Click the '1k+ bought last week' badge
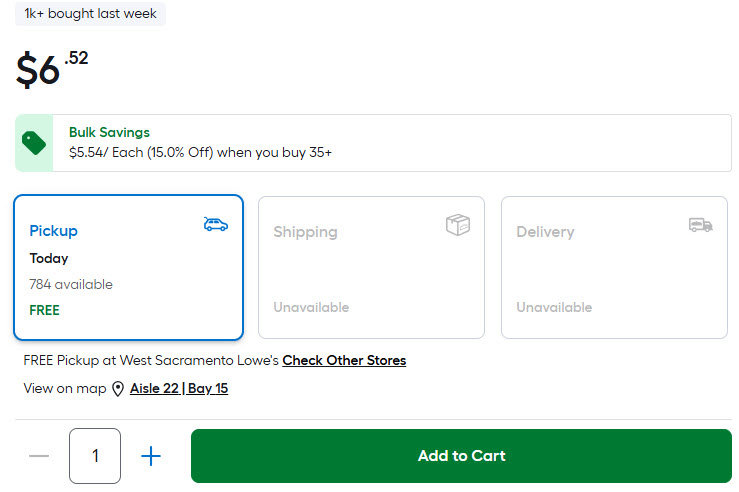Image resolution: width=739 pixels, height=492 pixels. (x=91, y=14)
